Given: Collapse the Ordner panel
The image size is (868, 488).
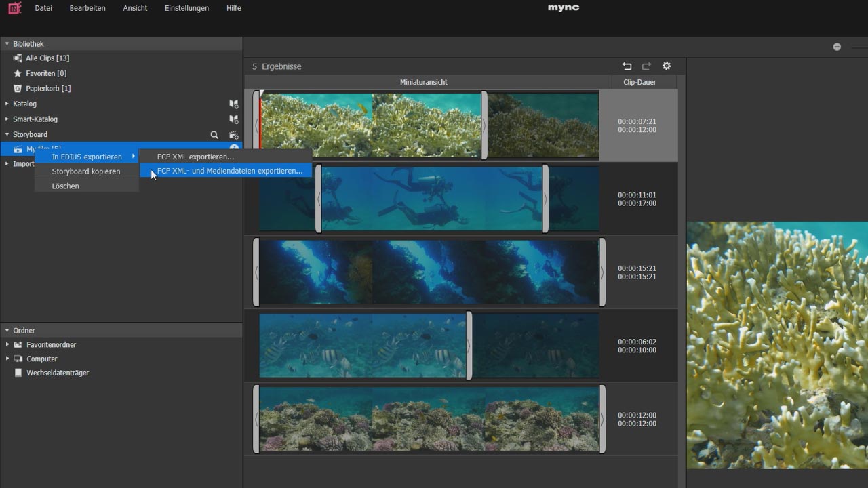Looking at the screenshot, I should tap(7, 331).
